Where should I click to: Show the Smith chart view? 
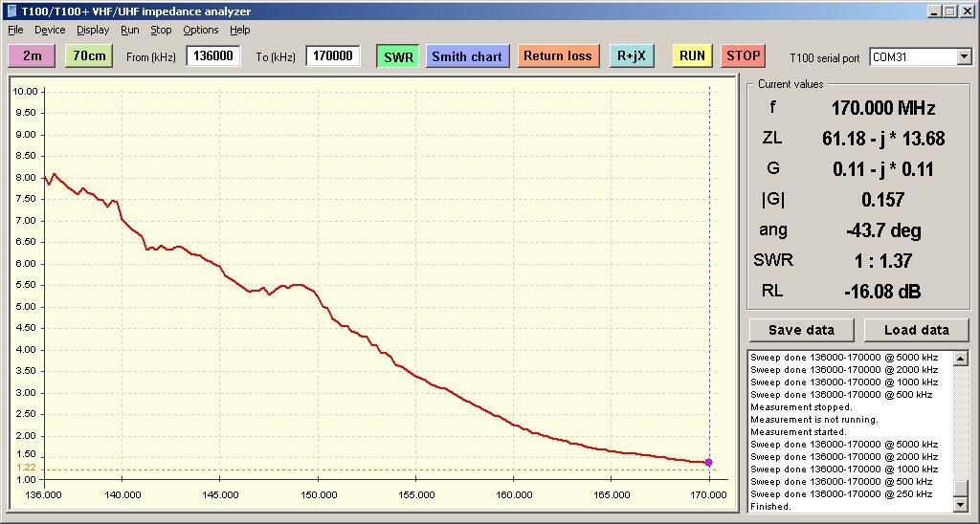coord(467,56)
